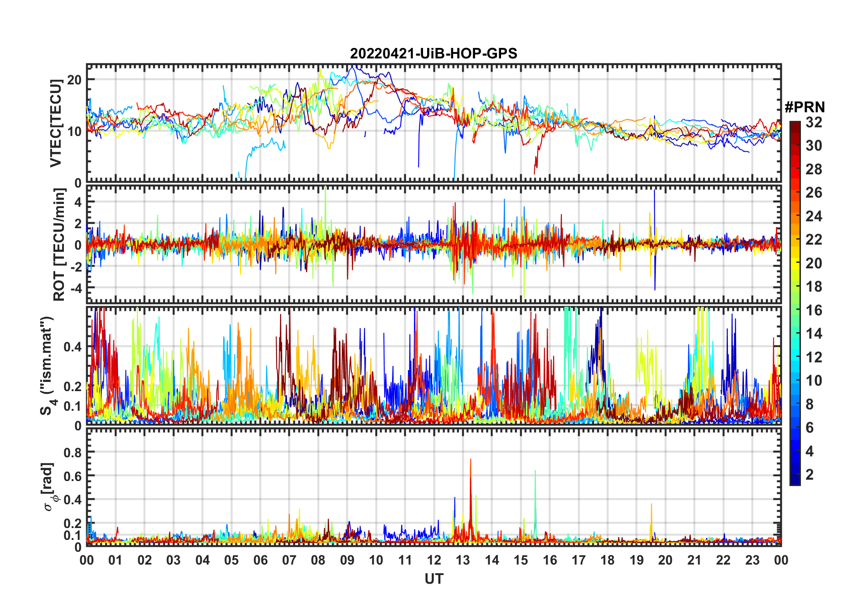This screenshot has height=607, width=868.
Task: Pick the dark red top of the PRN colorbar
Action: [795, 125]
